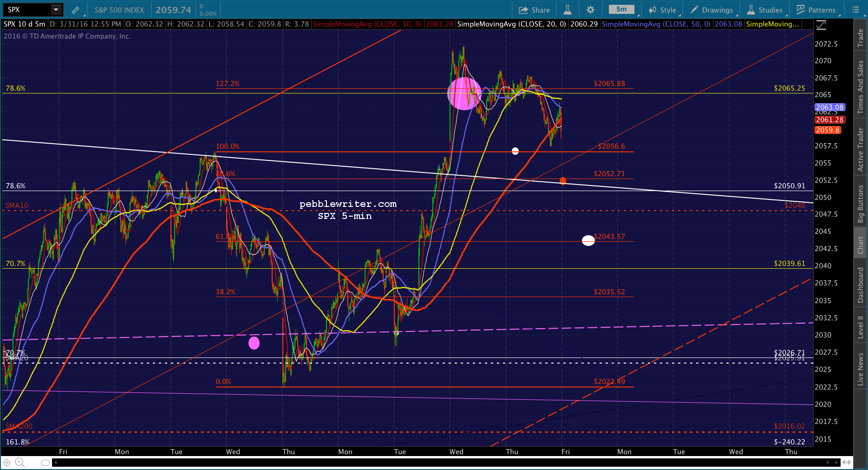Click the S&P 500 INDEX description
Viewport: 868px width, 470px height.
tap(119, 10)
